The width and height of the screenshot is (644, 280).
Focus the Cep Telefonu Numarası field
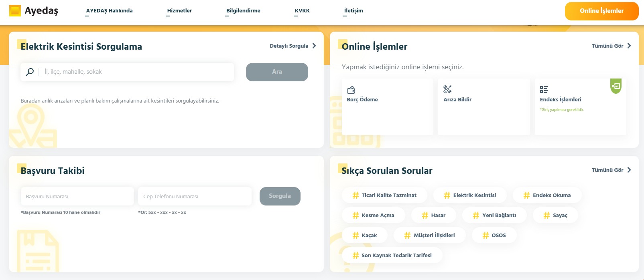[195, 197]
